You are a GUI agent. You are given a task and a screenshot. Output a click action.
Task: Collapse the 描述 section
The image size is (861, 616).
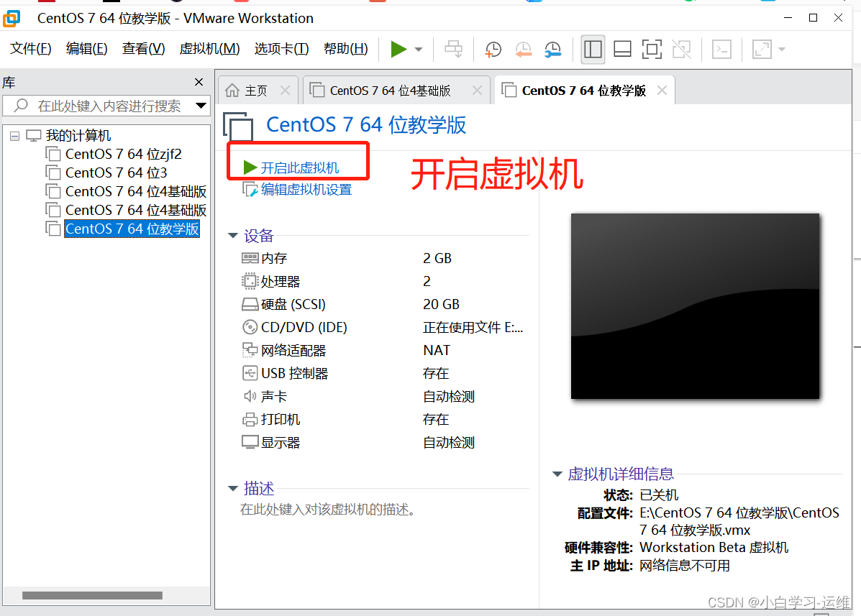(x=233, y=488)
